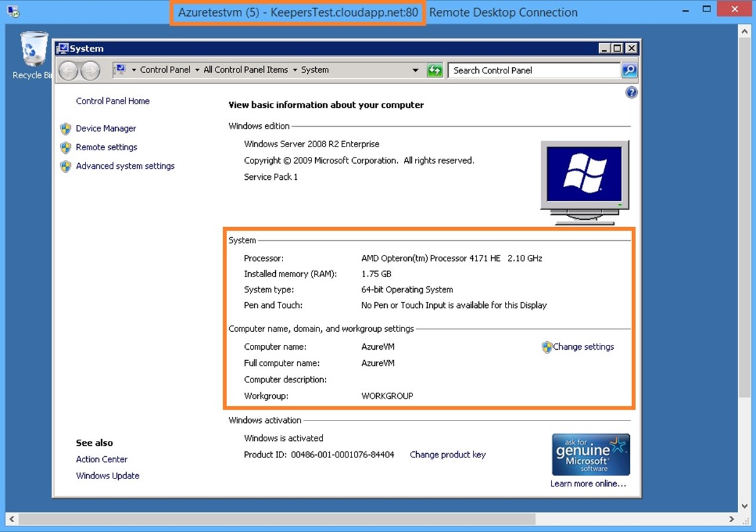The height and width of the screenshot is (532, 756).
Task: Select the System breadcrumb in the address bar
Action: click(x=315, y=70)
